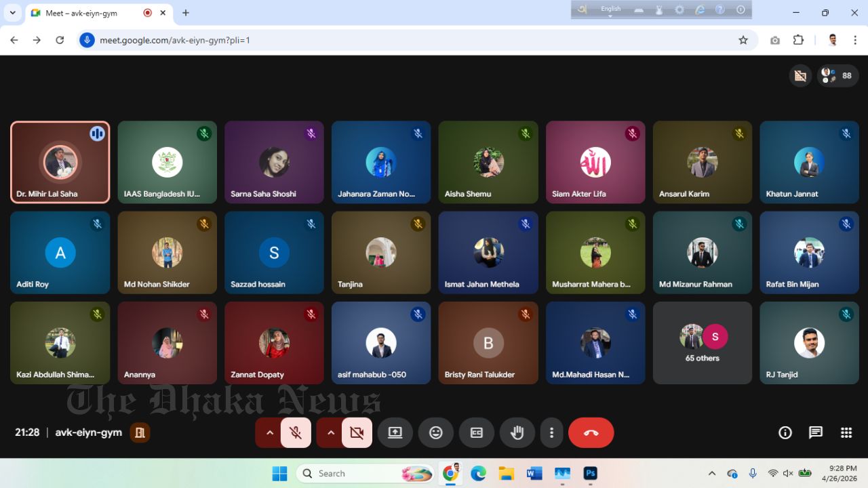Open the emoji reactions button
The width and height of the screenshot is (868, 488).
point(436,432)
